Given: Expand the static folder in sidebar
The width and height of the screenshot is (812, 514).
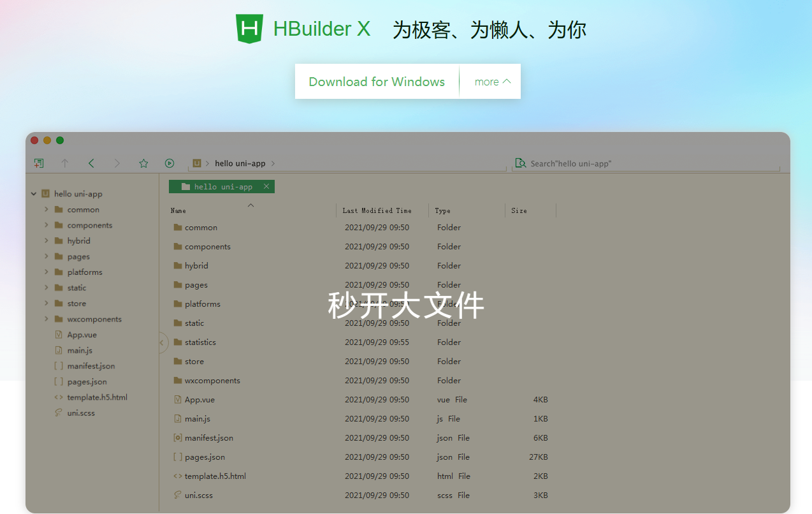Looking at the screenshot, I should (x=47, y=288).
